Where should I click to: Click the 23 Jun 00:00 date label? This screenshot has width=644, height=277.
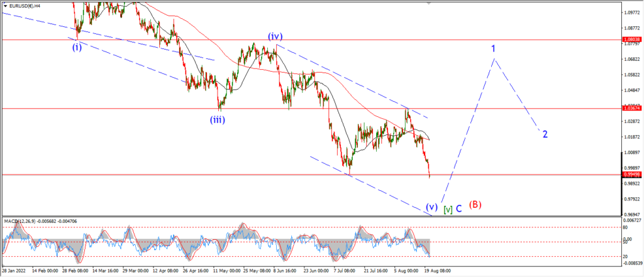(x=316, y=271)
